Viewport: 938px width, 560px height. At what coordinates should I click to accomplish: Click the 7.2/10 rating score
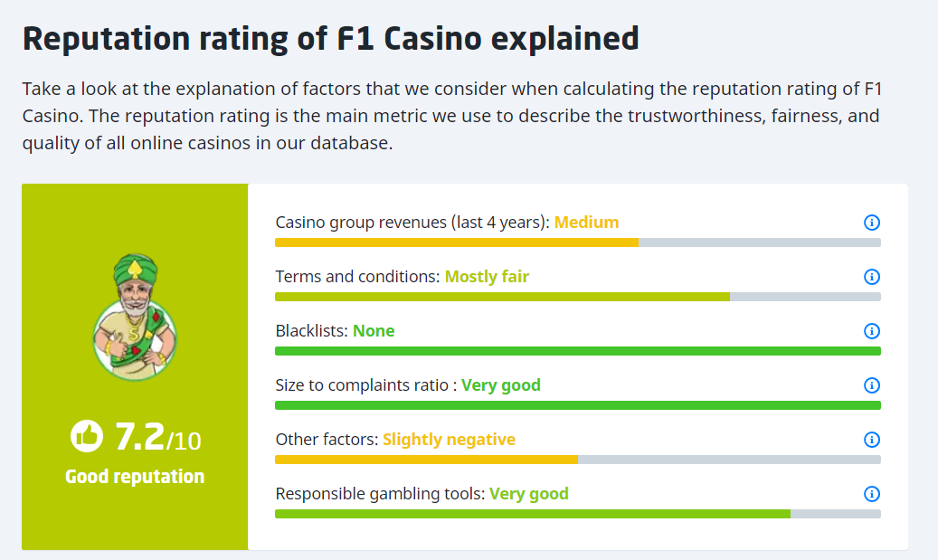point(157,438)
